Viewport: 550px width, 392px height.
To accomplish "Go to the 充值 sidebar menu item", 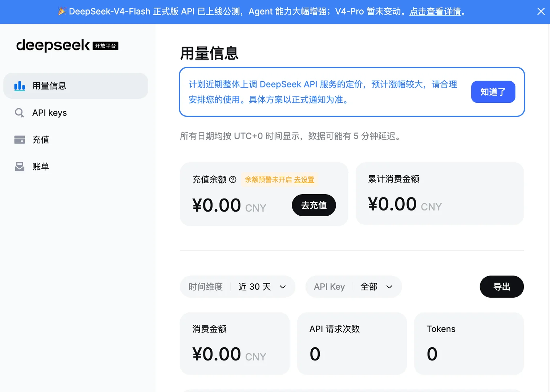I will (x=76, y=140).
